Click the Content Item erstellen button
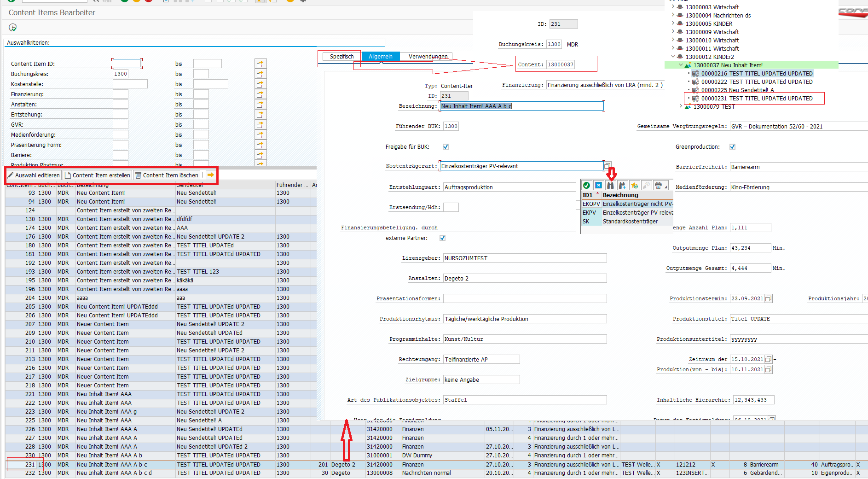This screenshot has height=479, width=868. (x=98, y=175)
